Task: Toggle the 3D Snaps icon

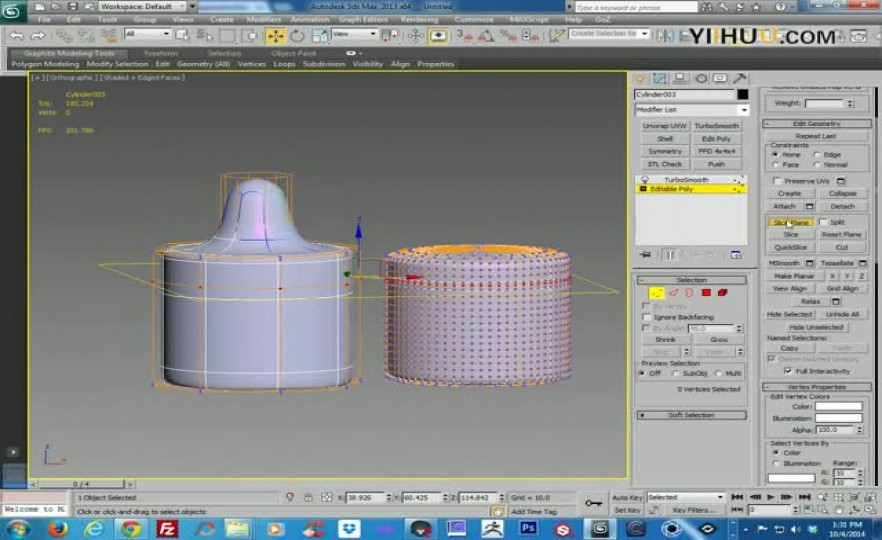Action: (x=465, y=36)
